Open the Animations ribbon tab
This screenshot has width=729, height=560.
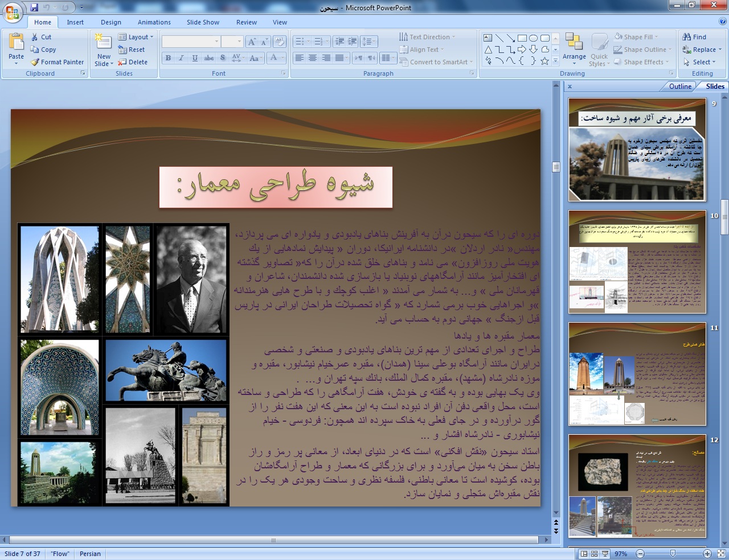154,22
